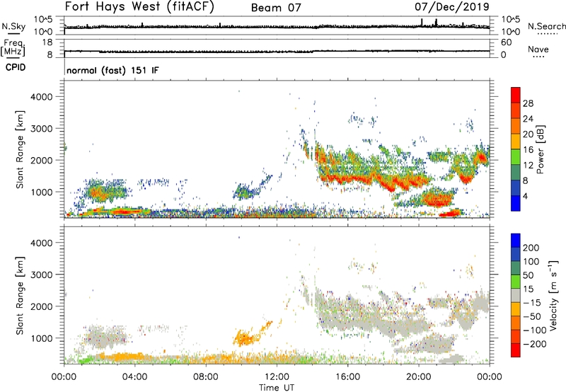The height and width of the screenshot is (392, 566).
Task: Pick the red bottom segment of Velocity colorbar
Action: coord(516,350)
